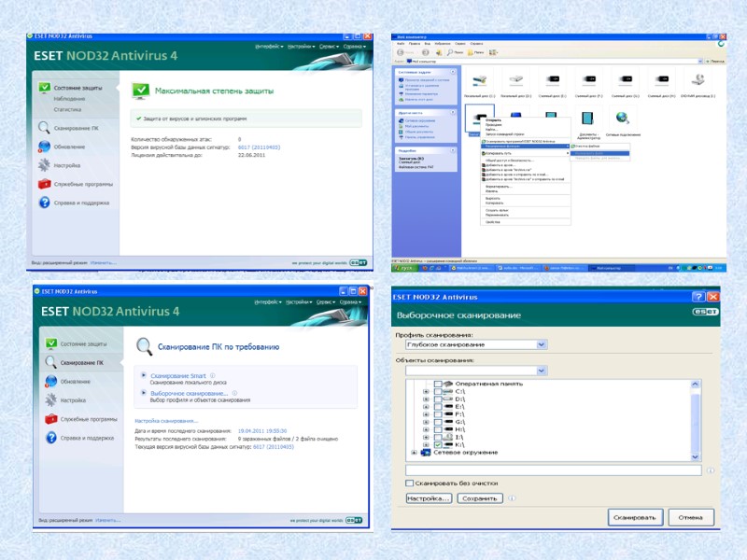Click the Сохранить button in the scan dialog
This screenshot has width=747, height=560.
[x=480, y=498]
